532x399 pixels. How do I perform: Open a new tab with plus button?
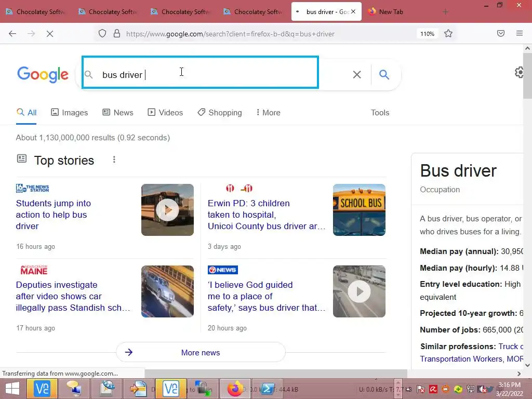tap(445, 12)
